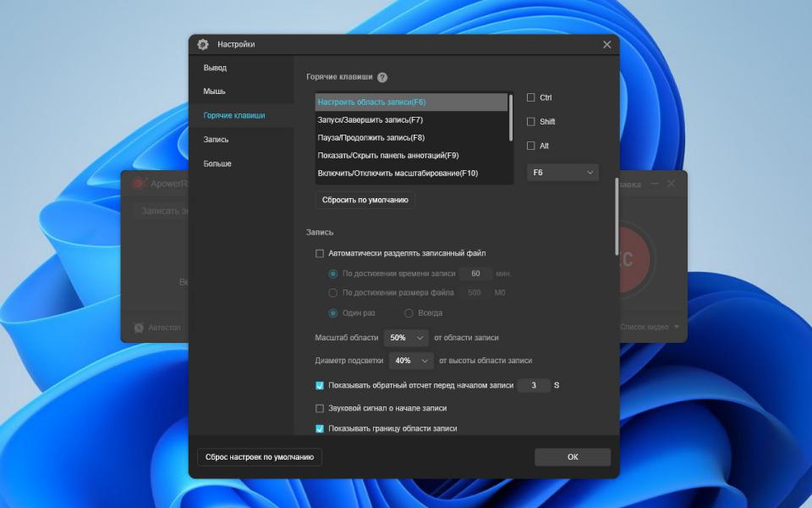Screen dimensions: 812x508
Task: Enable the Ctrl modifier checkbox
Action: [x=531, y=97]
